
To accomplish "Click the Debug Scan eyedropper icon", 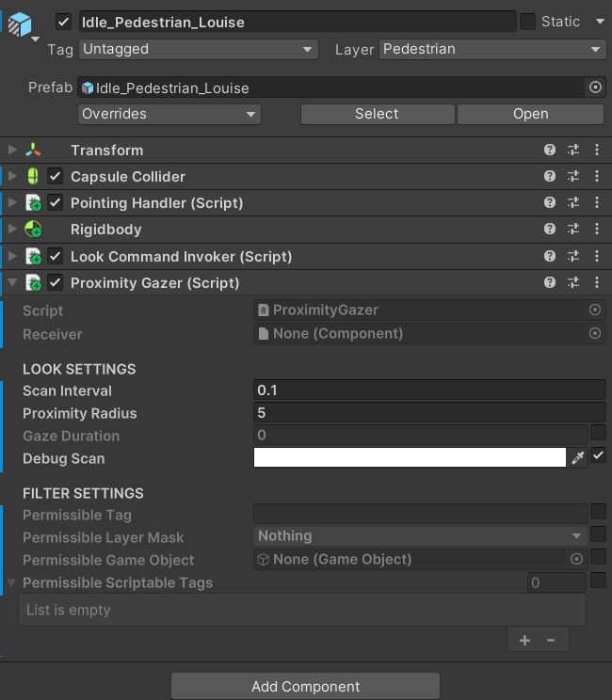I will 577,457.
